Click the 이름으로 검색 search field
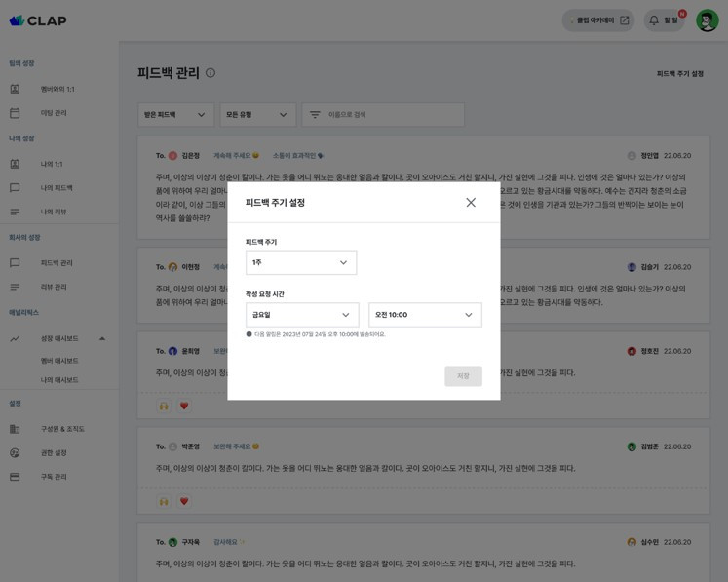The width and height of the screenshot is (728, 582). coord(383,114)
